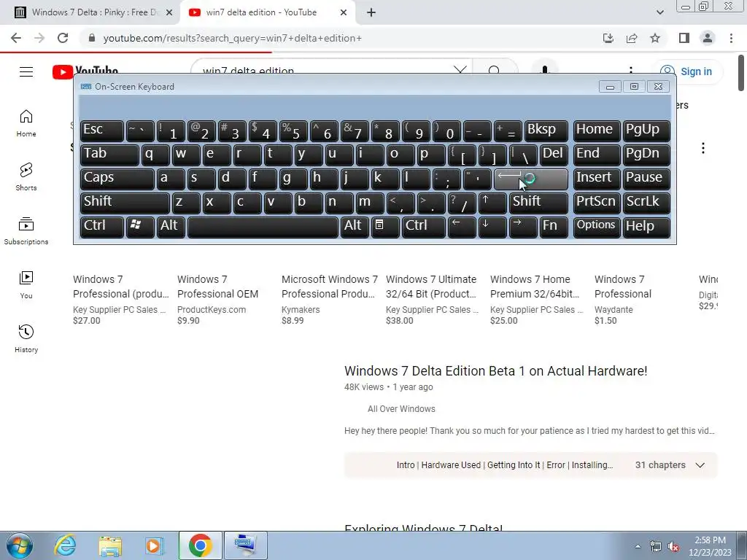This screenshot has height=560, width=747.
Task: Reload the page with the refresh icon
Action: [x=63, y=38]
